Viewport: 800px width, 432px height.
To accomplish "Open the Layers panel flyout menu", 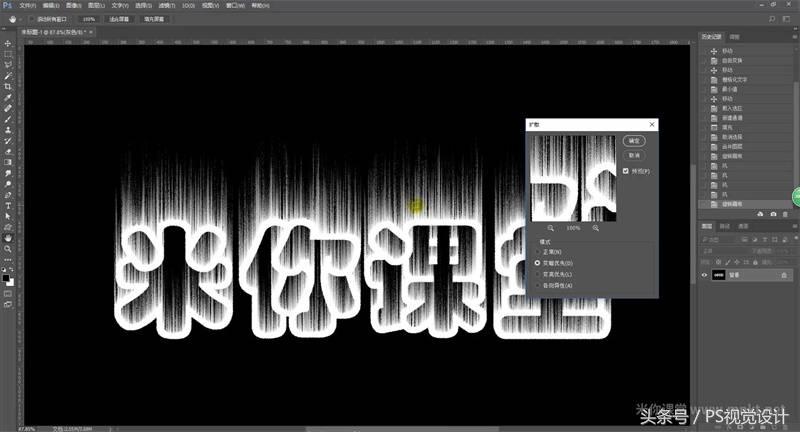I will pyautogui.click(x=795, y=226).
